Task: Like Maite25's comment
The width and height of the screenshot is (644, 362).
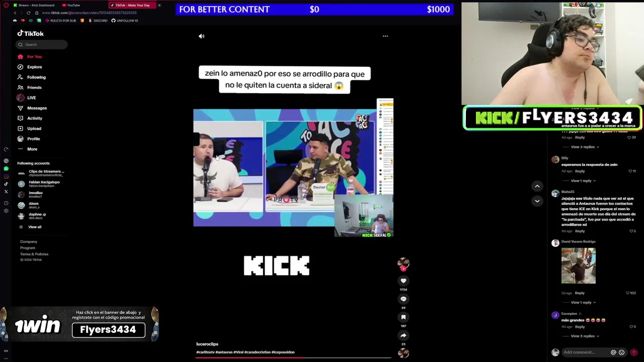Action: 632,231
